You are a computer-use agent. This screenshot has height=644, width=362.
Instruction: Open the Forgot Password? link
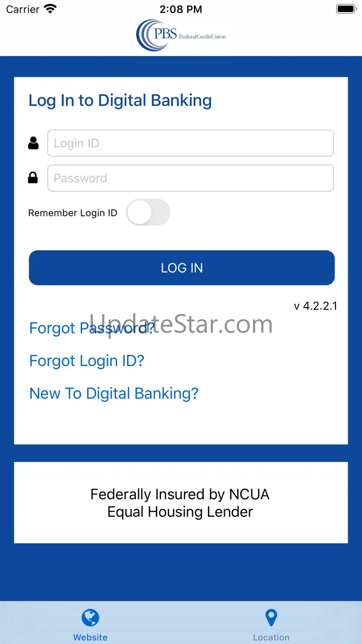[91, 328]
